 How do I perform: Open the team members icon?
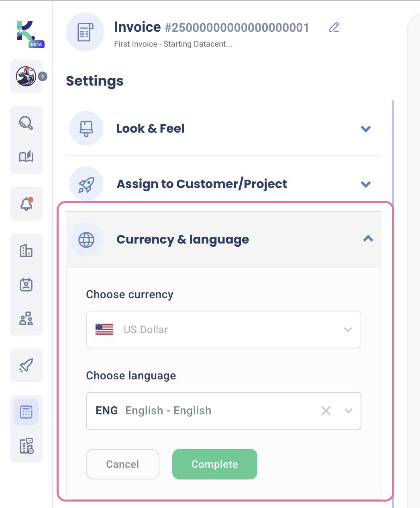pos(26,319)
